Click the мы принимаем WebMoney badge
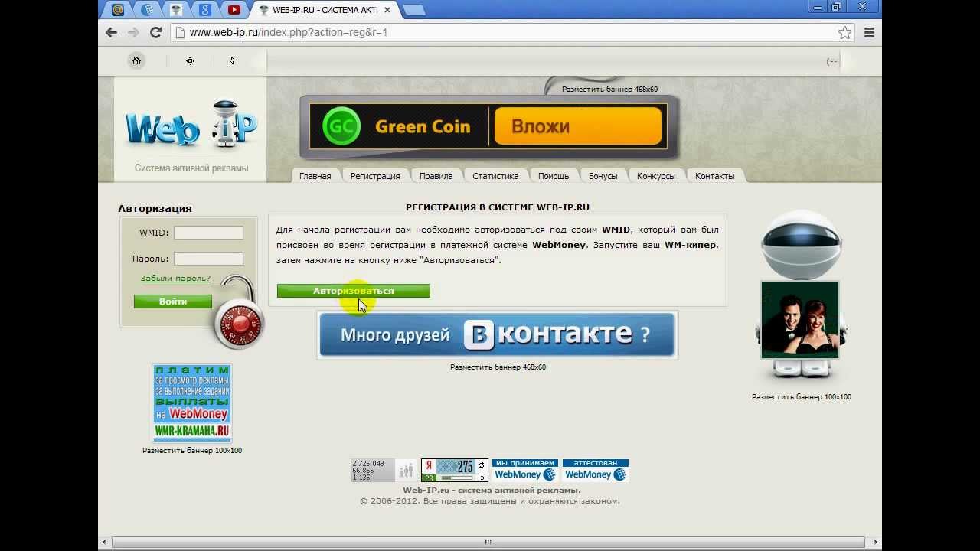The height and width of the screenshot is (551, 980). 525,470
